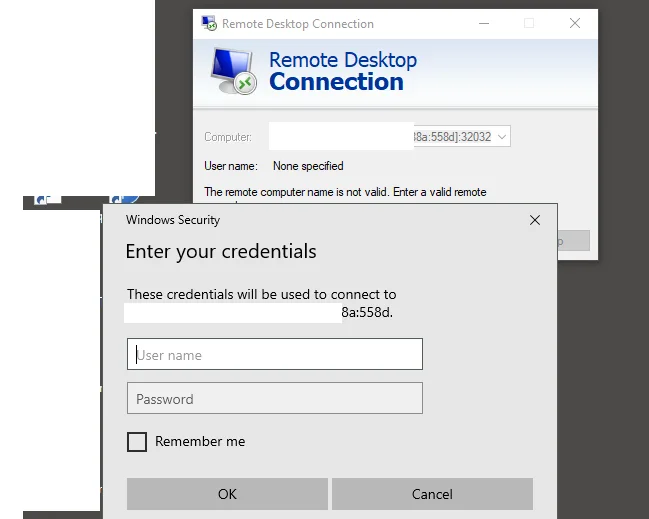Cancel the Windows Security dialog
This screenshot has height=519, width=649.
click(432, 494)
